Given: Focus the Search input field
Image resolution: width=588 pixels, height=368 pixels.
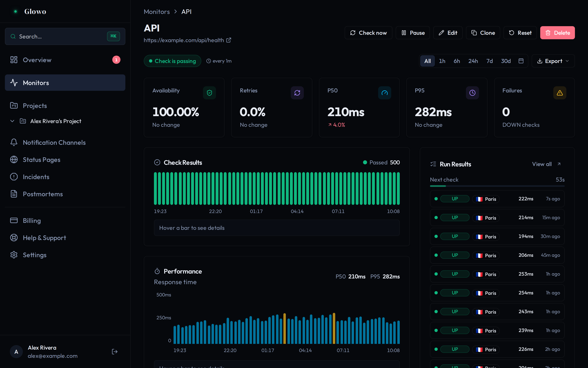Looking at the screenshot, I should pos(65,36).
